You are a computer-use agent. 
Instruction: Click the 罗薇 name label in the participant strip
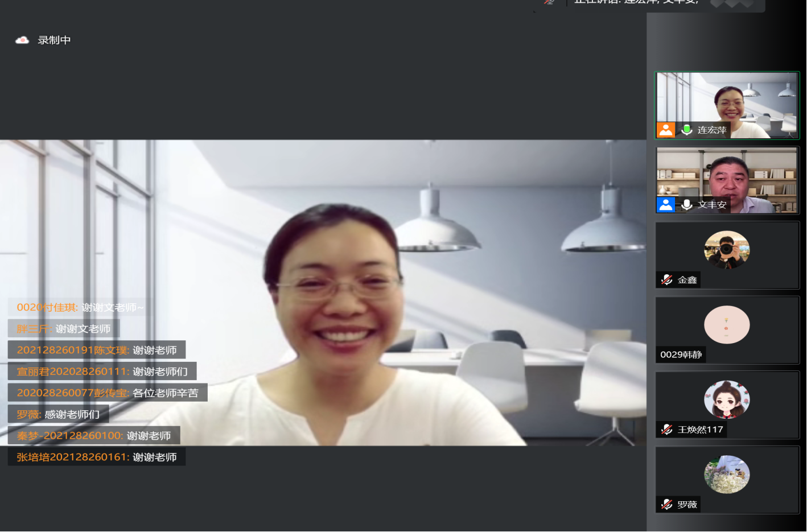pyautogui.click(x=687, y=504)
